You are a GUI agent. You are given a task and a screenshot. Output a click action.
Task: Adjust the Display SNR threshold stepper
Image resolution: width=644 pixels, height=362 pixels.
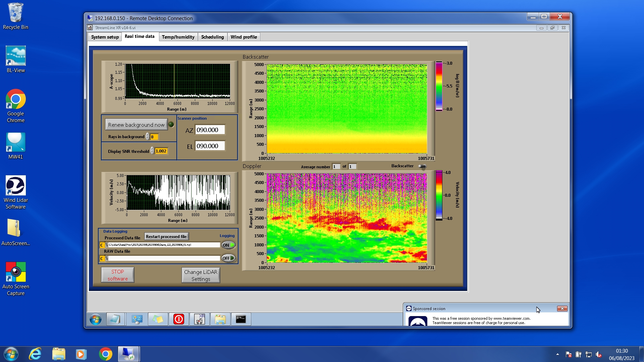tap(152, 151)
